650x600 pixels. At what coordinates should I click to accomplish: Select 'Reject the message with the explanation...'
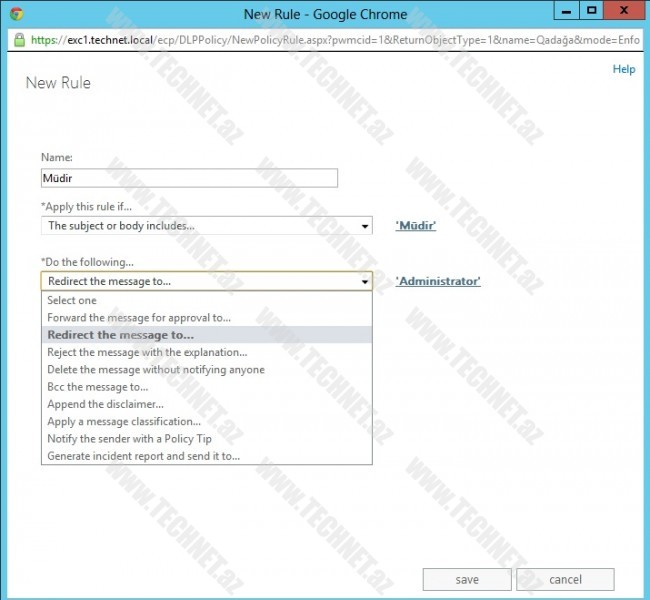click(147, 352)
